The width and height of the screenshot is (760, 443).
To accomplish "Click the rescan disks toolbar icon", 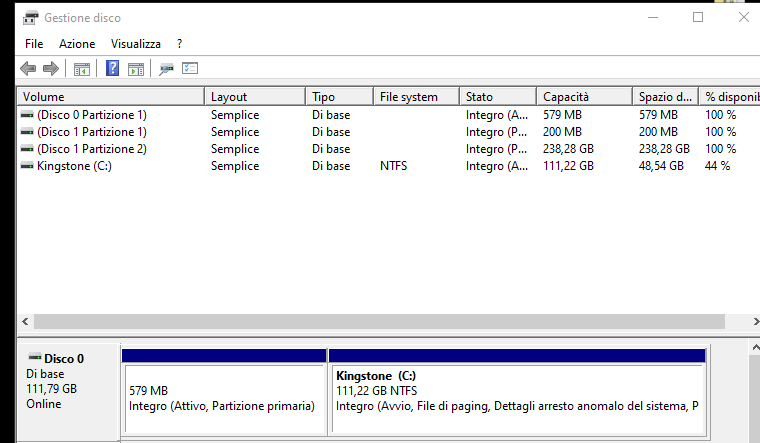I will [x=166, y=69].
